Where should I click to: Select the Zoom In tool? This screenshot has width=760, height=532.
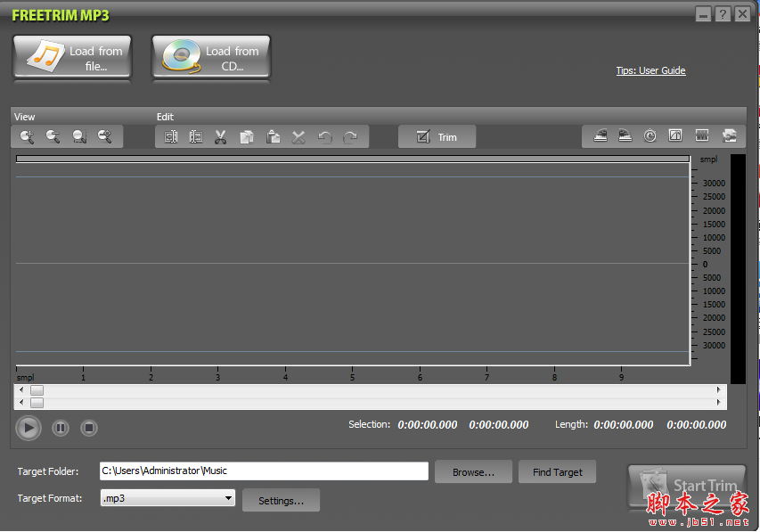point(26,136)
